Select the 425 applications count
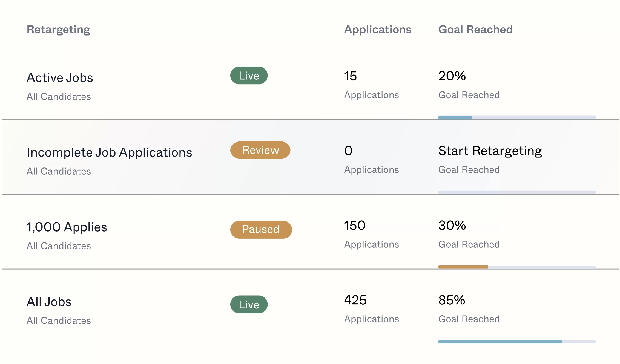The image size is (620, 364). coord(355,300)
